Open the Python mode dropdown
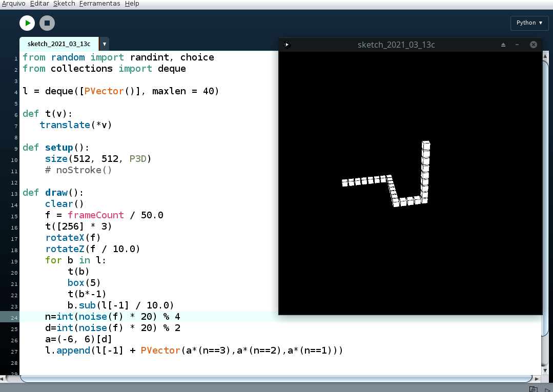This screenshot has height=392, width=553. (x=529, y=23)
